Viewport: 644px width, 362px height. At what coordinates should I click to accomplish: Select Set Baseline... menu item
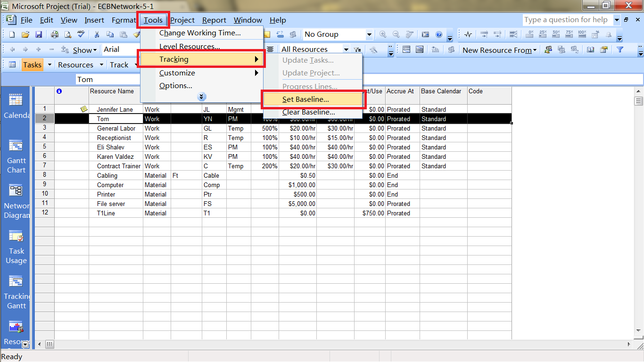click(313, 99)
